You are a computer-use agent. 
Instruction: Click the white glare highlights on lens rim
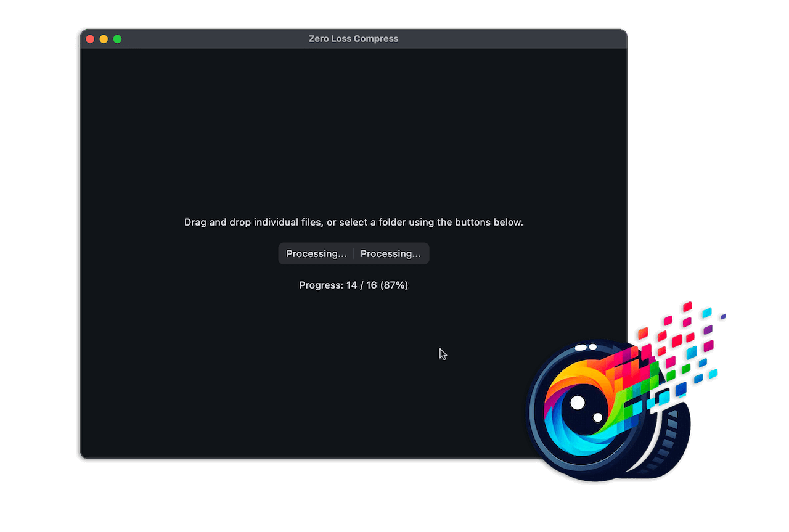[x=586, y=348]
